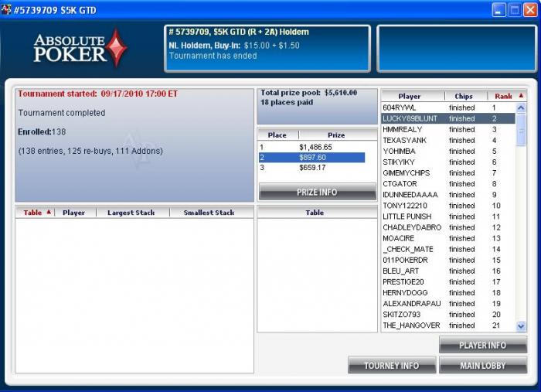Sort tables by Smallest Stack header
Image resolution: width=541 pixels, height=392 pixels.
pos(211,213)
